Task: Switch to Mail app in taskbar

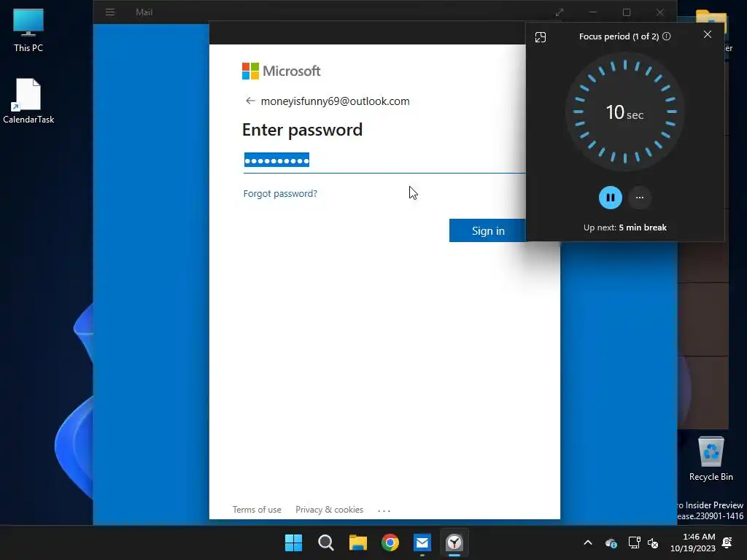Action: click(422, 542)
